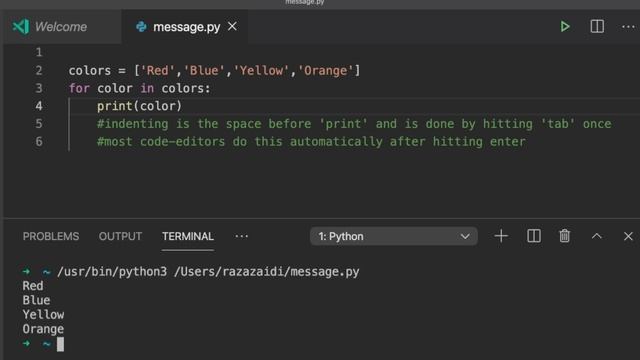Click the 'Red' string in the list
The height and width of the screenshot is (360, 640).
pyautogui.click(x=158, y=71)
